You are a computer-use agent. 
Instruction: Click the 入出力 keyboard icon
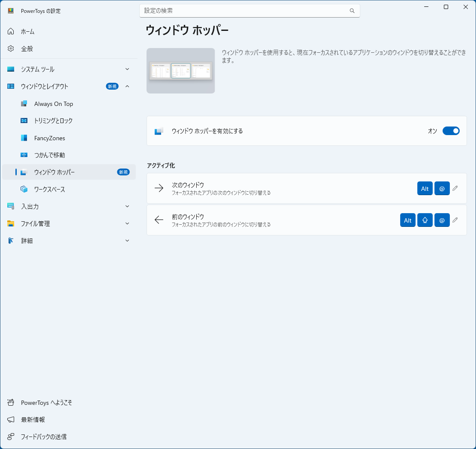pos(11,206)
